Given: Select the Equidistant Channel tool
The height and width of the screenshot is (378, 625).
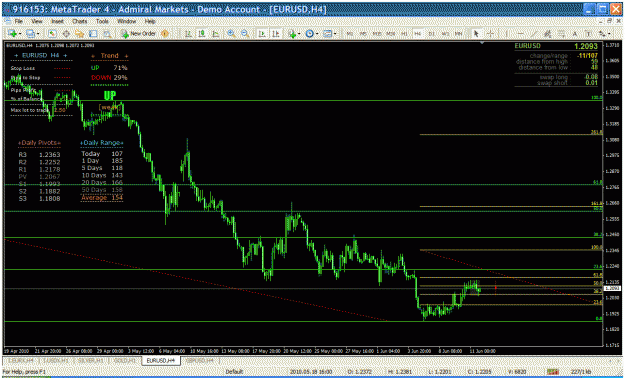Looking at the screenshot, I should (x=548, y=34).
